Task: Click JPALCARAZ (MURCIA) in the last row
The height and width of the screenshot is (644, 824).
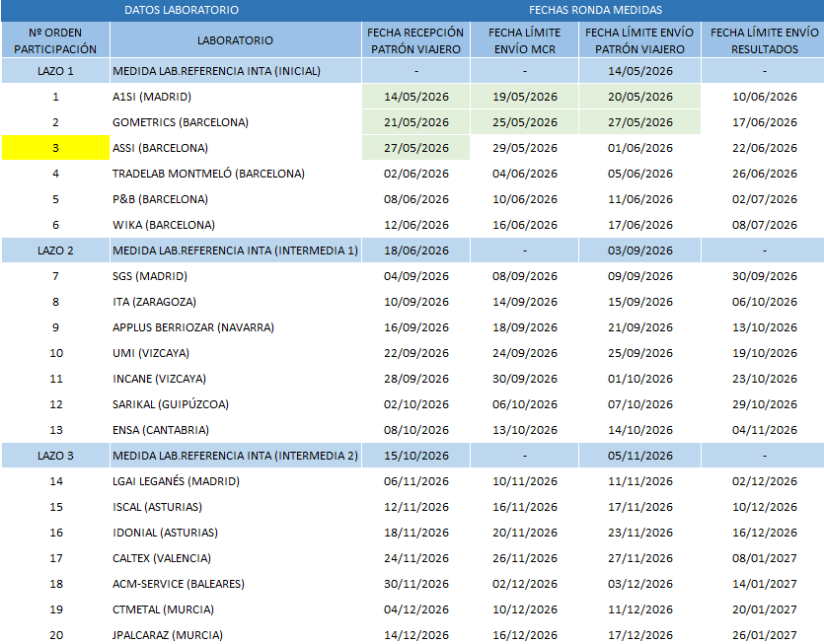Action: 236,634
